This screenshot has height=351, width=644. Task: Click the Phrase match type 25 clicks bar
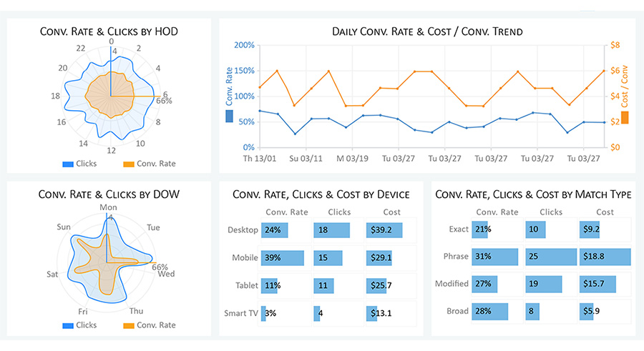[x=551, y=257]
